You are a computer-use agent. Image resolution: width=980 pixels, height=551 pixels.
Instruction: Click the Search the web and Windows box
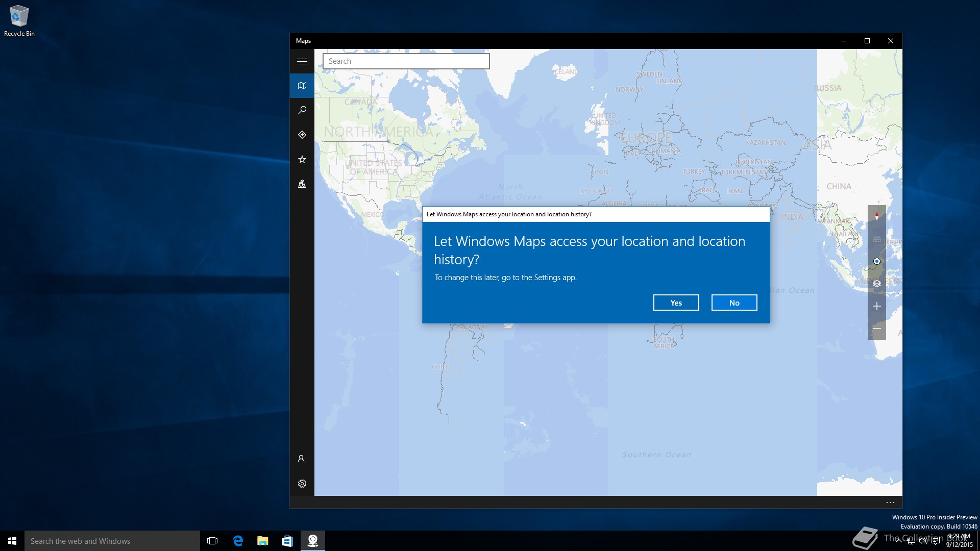112,541
